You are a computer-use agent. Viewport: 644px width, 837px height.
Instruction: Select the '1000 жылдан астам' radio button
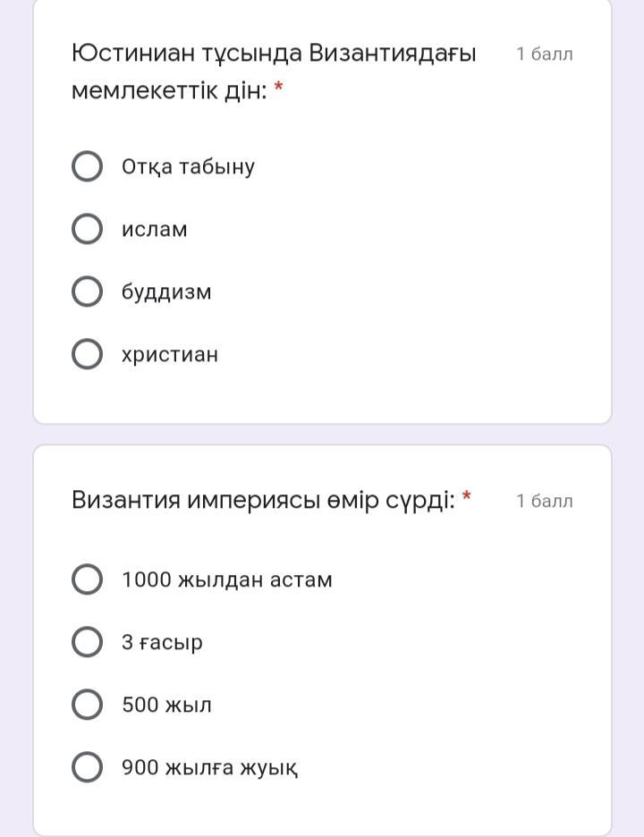click(87, 579)
